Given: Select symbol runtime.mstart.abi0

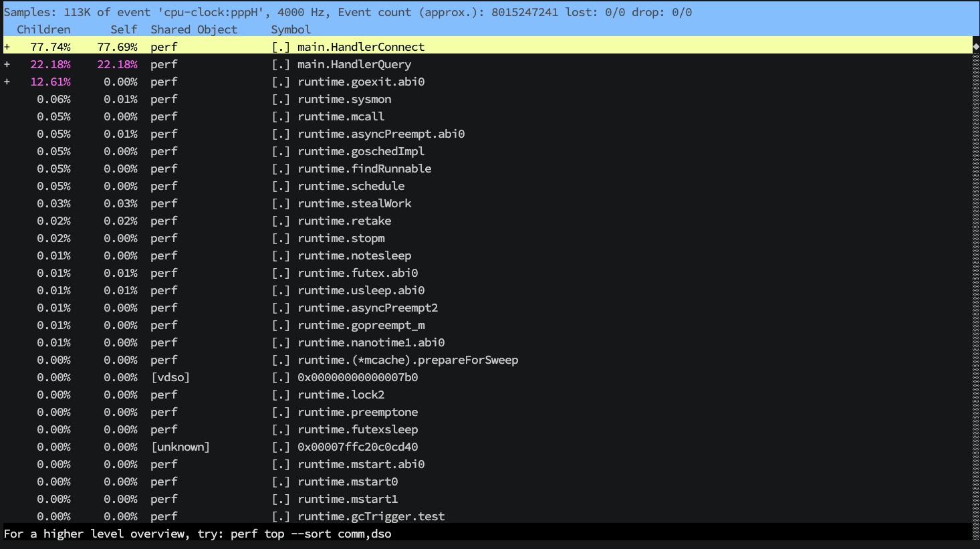Looking at the screenshot, I should 361,464.
